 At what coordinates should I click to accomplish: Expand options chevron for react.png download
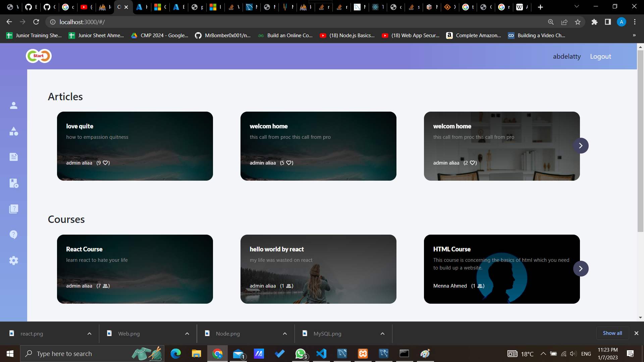point(89,334)
